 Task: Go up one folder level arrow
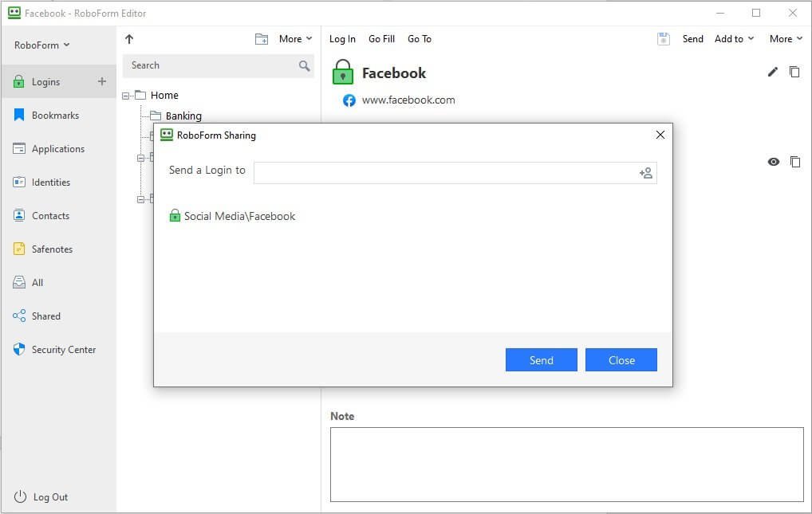(x=129, y=39)
